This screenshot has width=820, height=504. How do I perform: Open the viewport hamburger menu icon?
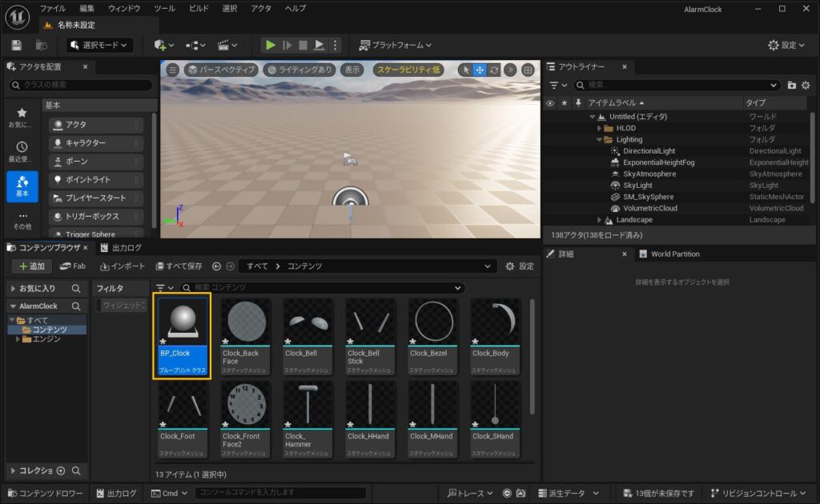(x=172, y=70)
